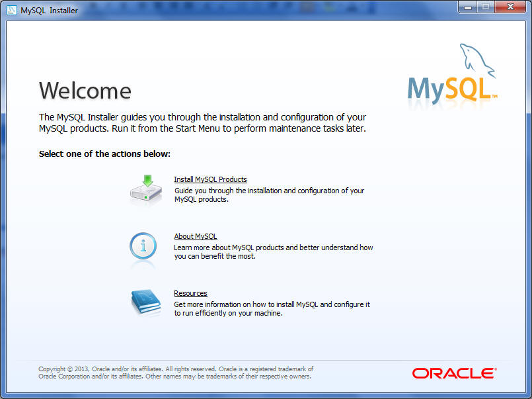Minimize the MySQL Installer window
Image resolution: width=532 pixels, height=399 pixels.
468,7
